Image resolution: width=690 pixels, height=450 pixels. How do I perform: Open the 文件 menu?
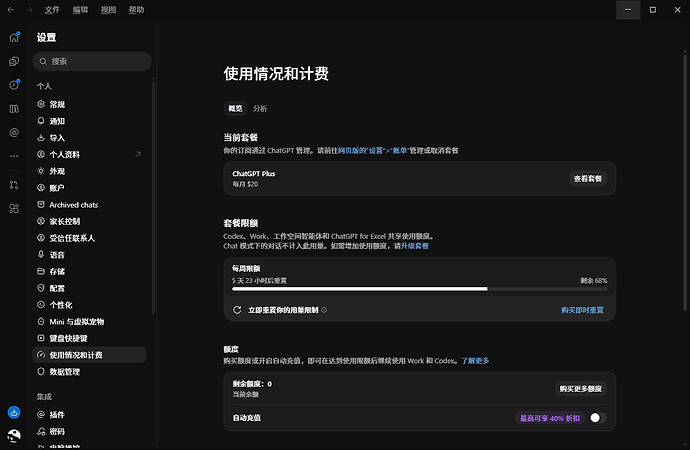pyautogui.click(x=52, y=10)
